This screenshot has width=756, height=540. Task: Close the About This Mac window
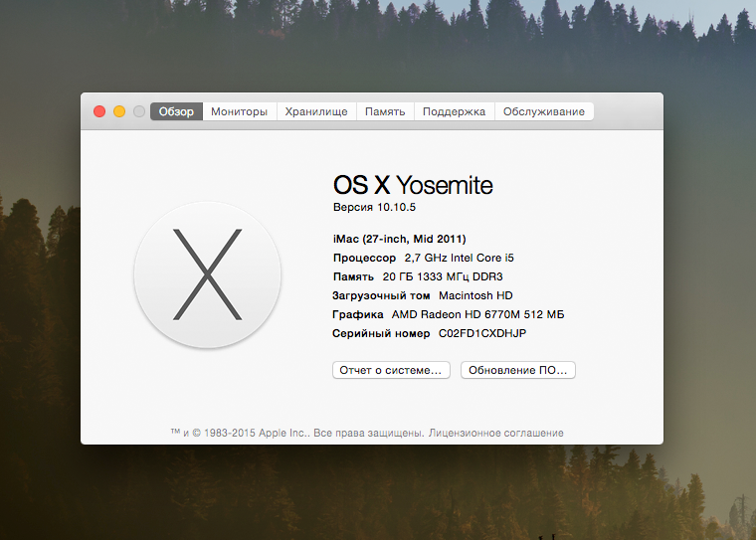pyautogui.click(x=99, y=112)
